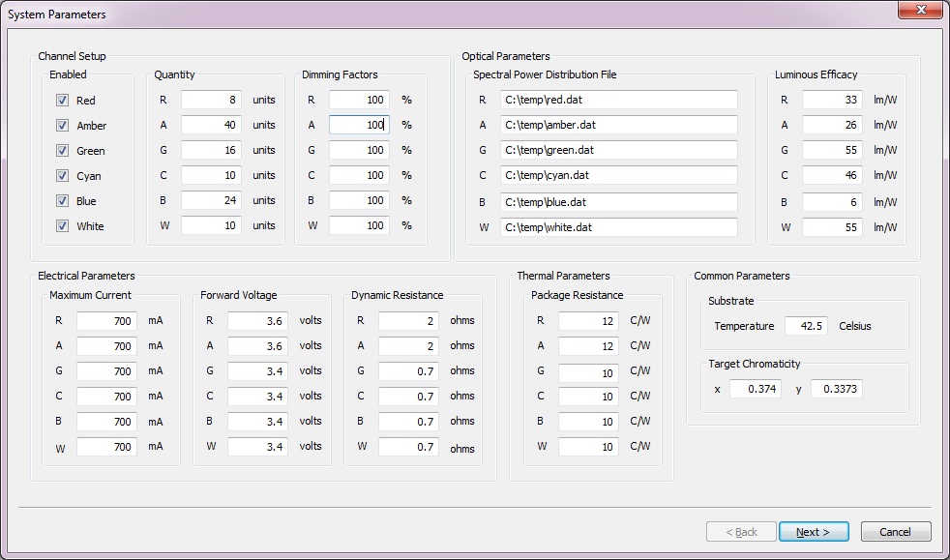Click the Red forward voltage field
The height and width of the screenshot is (560, 950).
257,321
